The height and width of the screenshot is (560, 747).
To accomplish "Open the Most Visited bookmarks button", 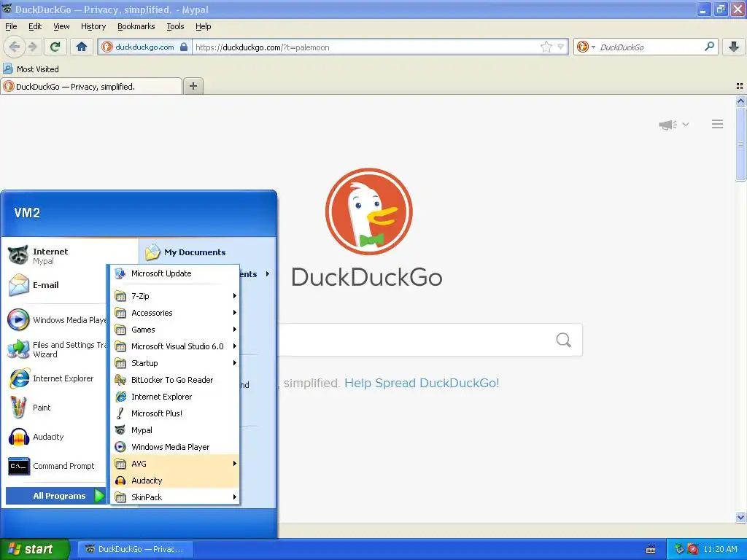I will 31,69.
